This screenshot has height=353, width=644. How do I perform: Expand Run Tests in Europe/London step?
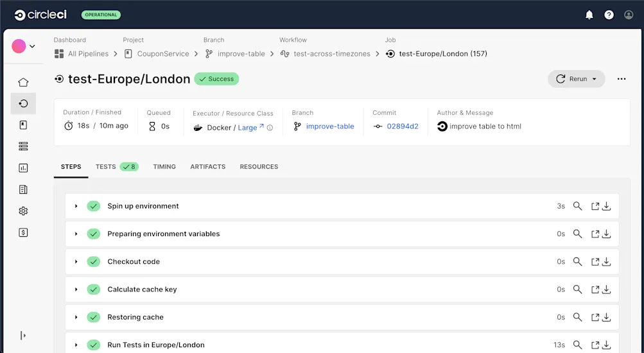(76, 345)
